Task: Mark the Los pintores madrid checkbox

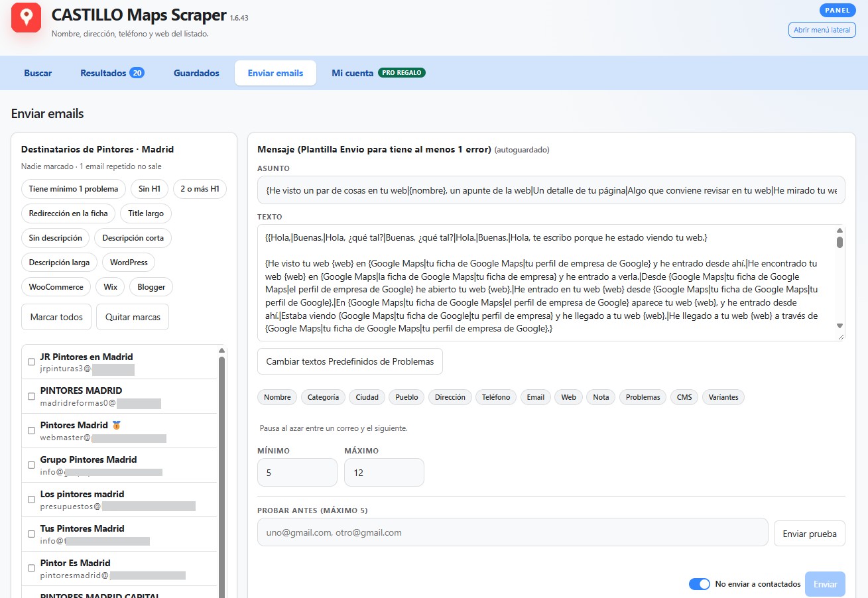Action: point(31,500)
